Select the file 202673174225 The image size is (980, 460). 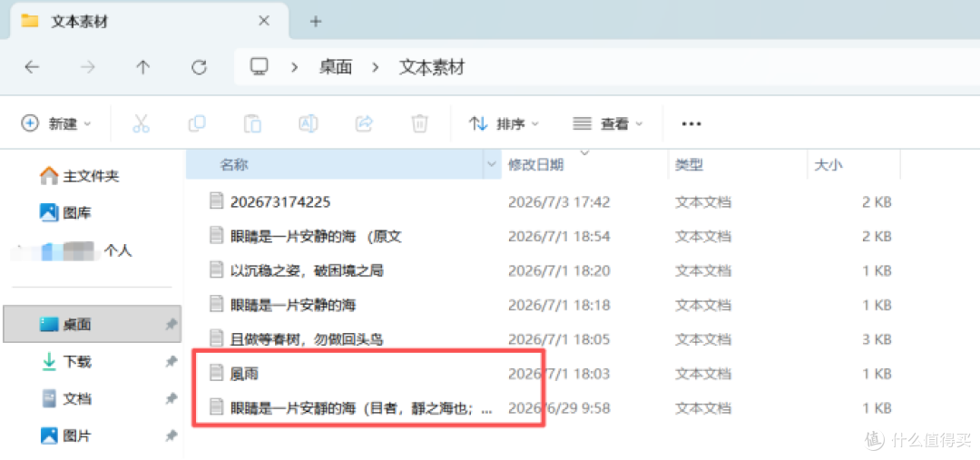[x=280, y=202]
